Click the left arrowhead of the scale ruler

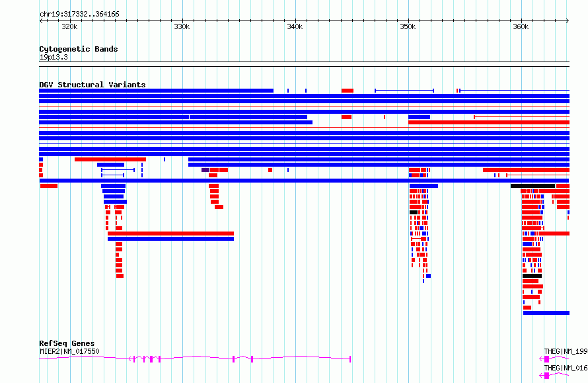pos(41,21)
